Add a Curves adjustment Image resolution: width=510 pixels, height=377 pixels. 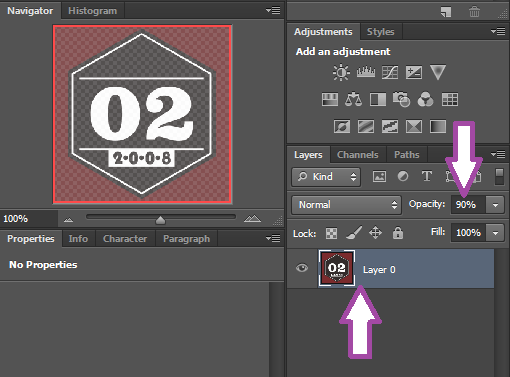coord(390,72)
